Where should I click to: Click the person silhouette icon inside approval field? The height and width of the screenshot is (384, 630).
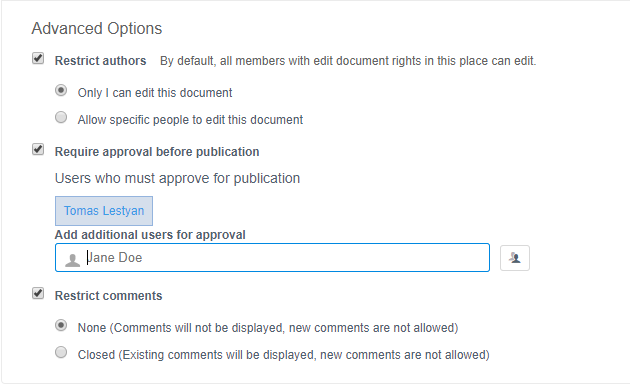tap(72, 260)
